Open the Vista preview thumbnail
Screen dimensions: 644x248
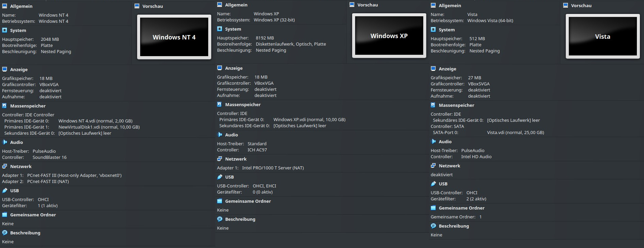[603, 36]
